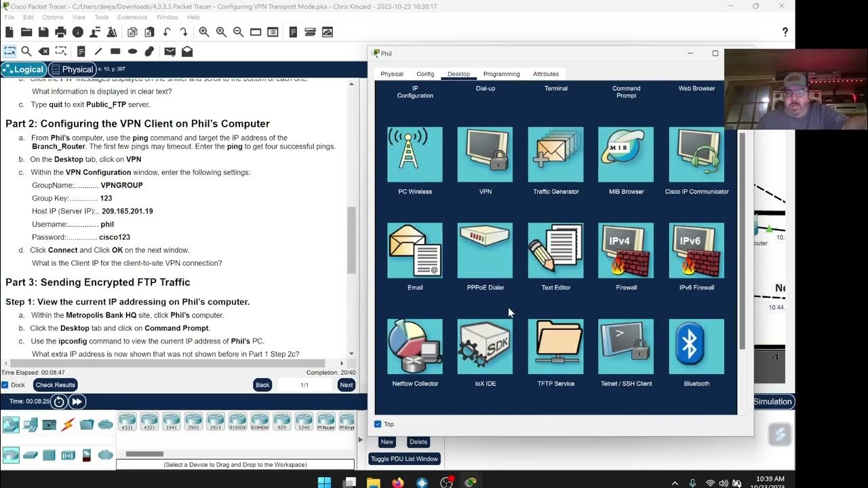Open File Explorer from the taskbar
The image size is (868, 488).
[x=374, y=483]
